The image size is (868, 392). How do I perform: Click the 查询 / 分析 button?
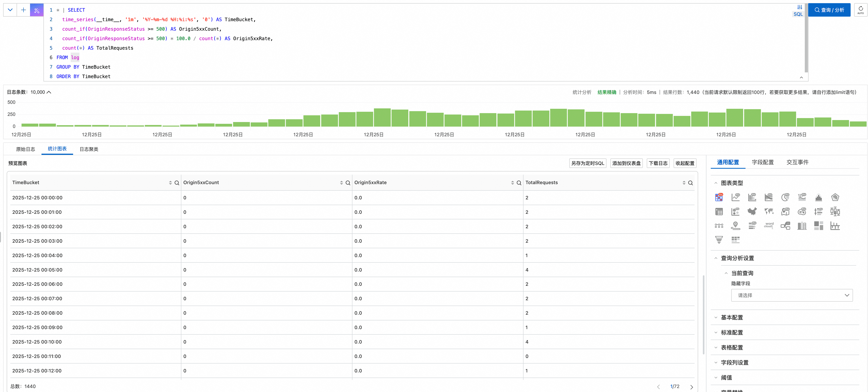[829, 10]
